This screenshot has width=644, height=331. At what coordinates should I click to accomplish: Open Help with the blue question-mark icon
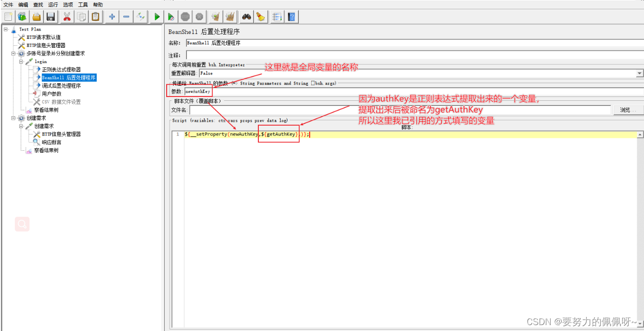(291, 17)
